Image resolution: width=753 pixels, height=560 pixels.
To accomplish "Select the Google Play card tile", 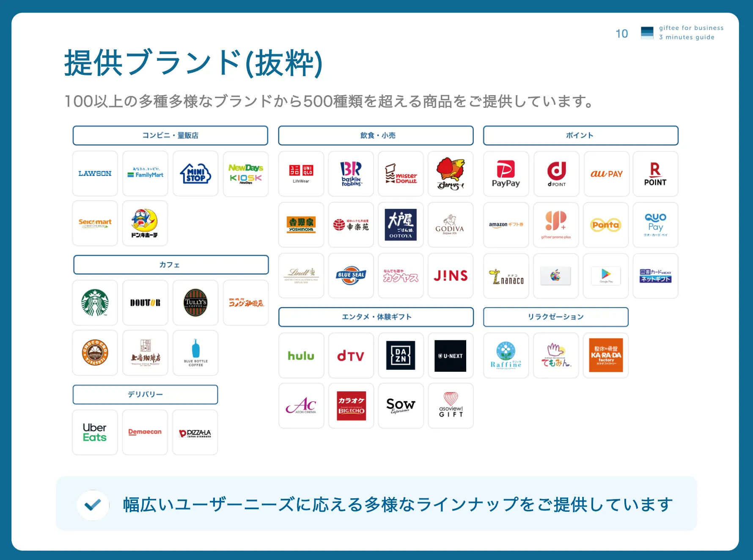I will click(x=606, y=276).
